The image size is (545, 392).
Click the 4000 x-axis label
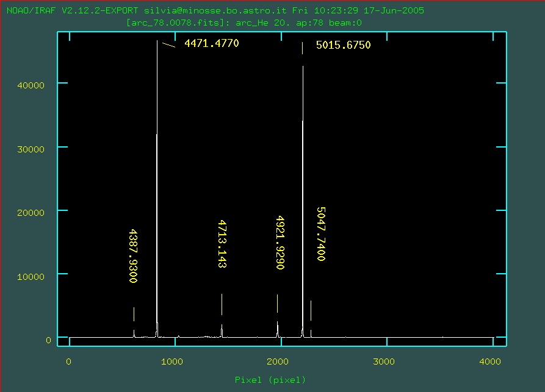click(490, 362)
